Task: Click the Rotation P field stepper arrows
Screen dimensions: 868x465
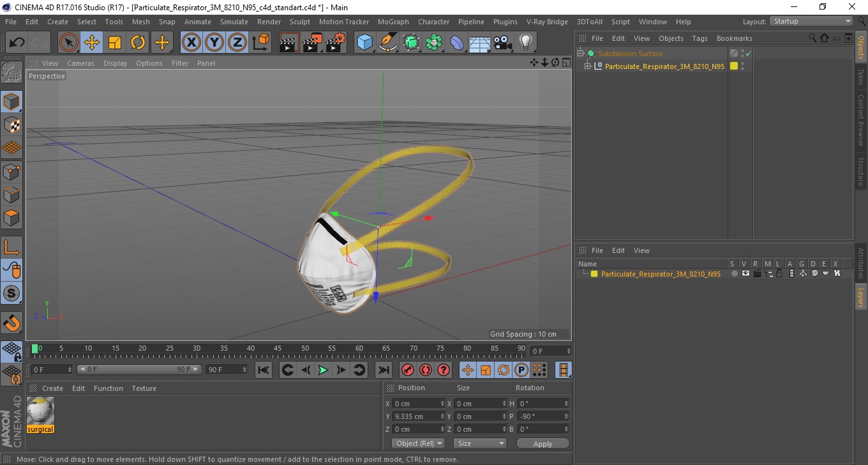Action: point(565,416)
